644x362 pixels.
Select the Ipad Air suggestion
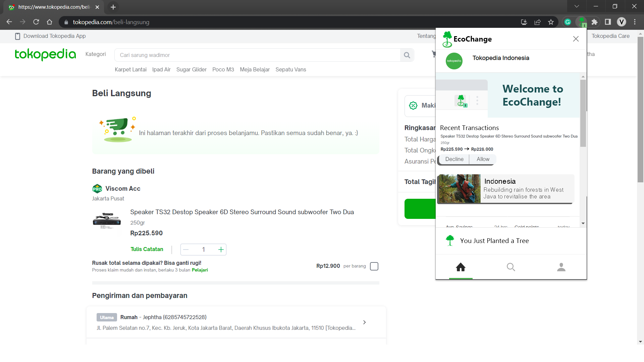pos(161,70)
